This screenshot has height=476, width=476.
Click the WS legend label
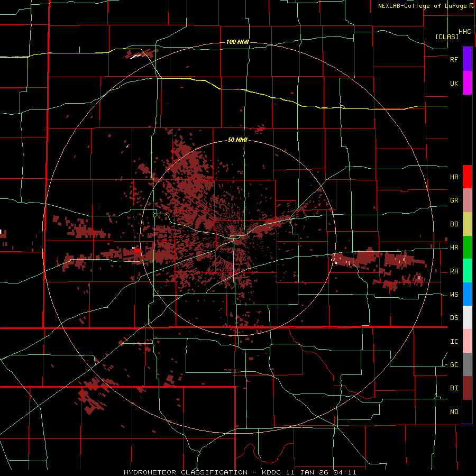tap(454, 295)
